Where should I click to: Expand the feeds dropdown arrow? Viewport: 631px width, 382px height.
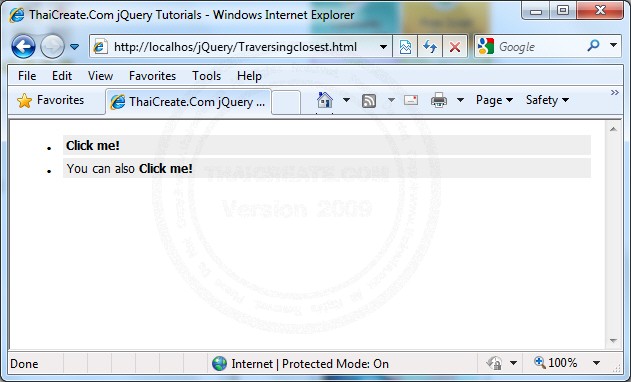391,100
